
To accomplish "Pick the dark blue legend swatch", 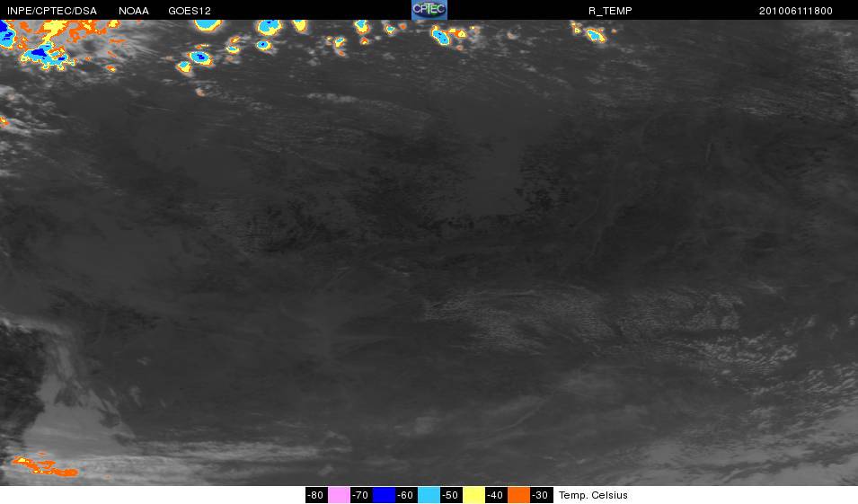I will pos(384,495).
